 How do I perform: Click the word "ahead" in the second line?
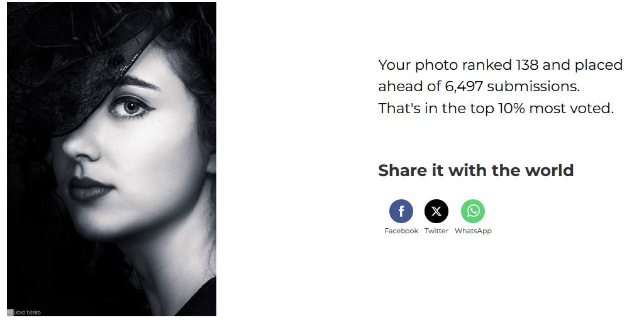click(401, 86)
